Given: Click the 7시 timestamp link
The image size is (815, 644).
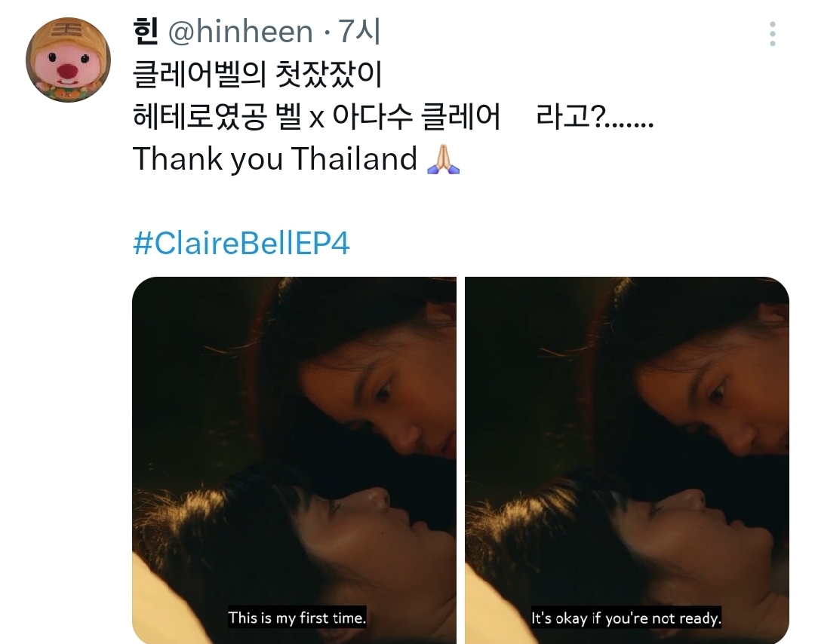Looking at the screenshot, I should click(360, 32).
